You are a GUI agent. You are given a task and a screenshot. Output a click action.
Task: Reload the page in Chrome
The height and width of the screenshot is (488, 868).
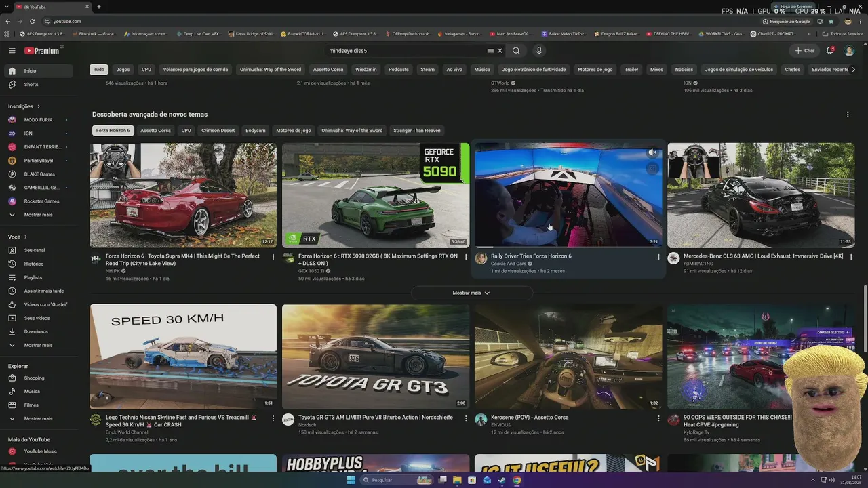coord(32,22)
